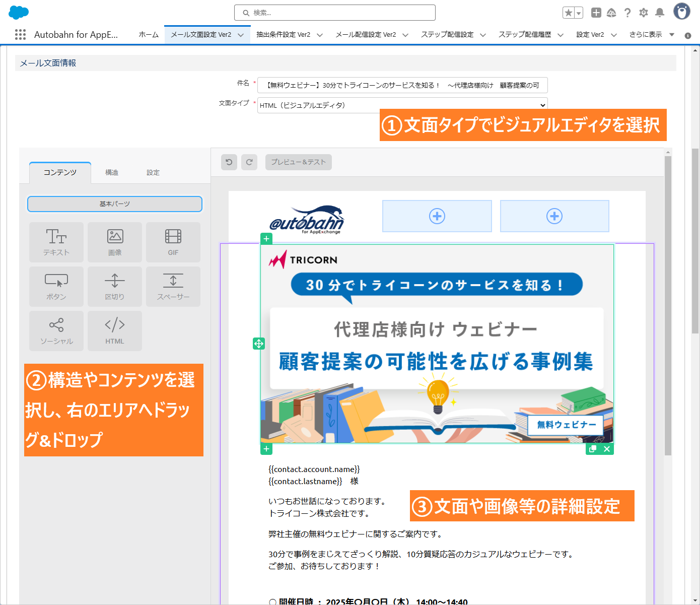
Task: Select the HTML code block
Action: [x=115, y=331]
